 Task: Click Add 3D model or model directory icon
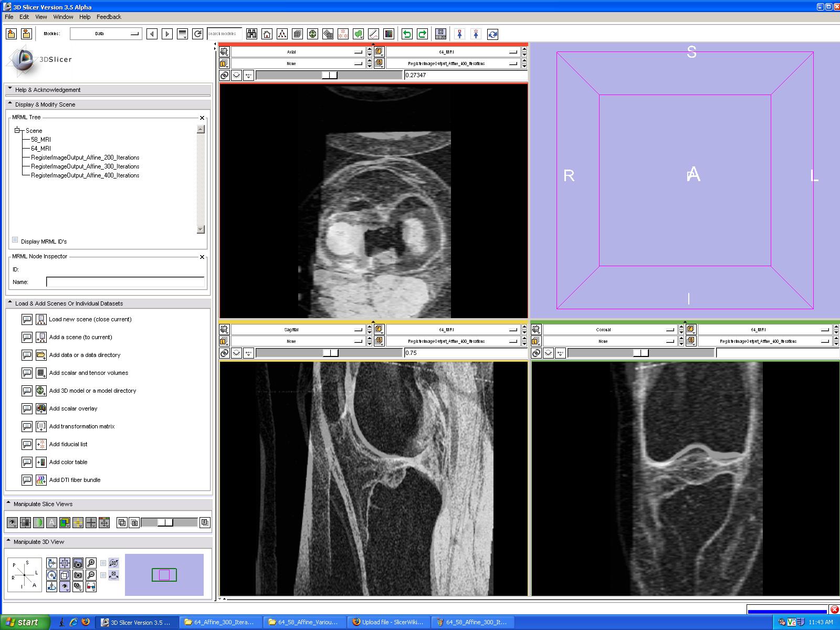tap(41, 391)
